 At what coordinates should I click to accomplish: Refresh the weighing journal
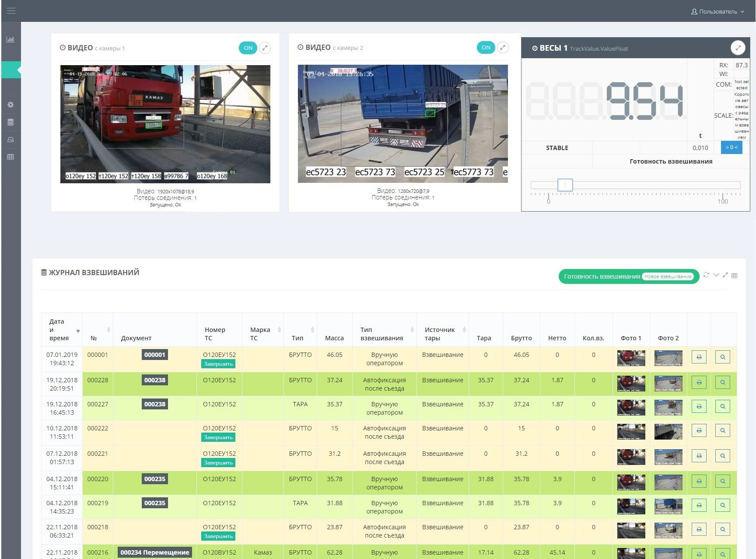click(x=706, y=275)
